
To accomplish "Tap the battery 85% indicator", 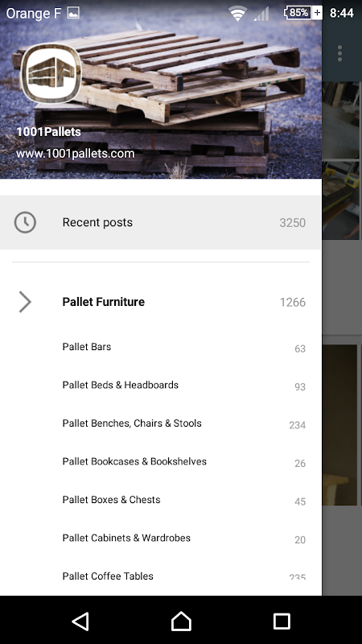I will pos(303,13).
